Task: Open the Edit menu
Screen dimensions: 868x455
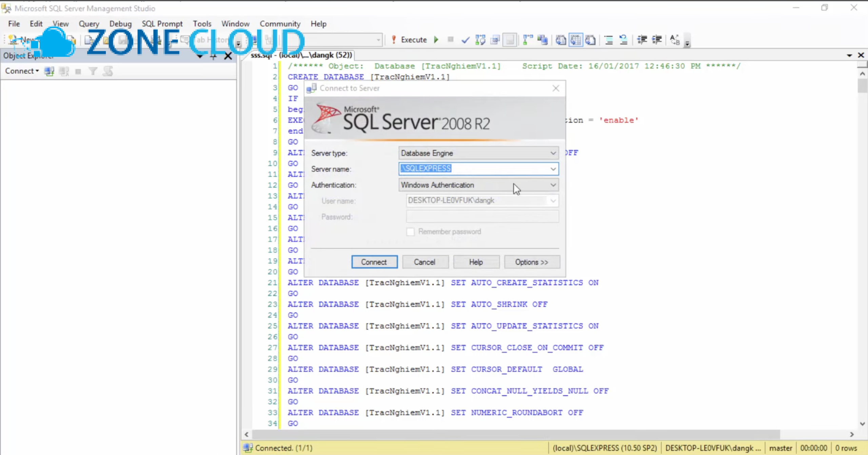Action: point(36,24)
